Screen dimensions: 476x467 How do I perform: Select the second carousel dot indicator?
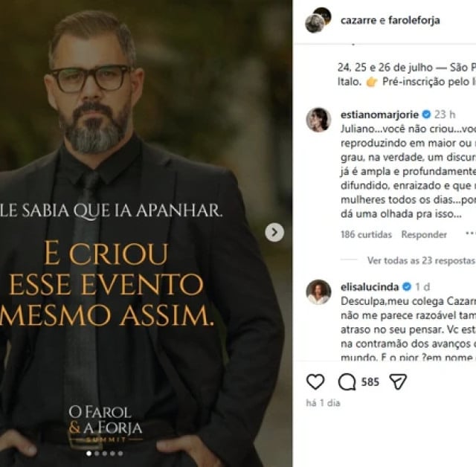coord(97,454)
